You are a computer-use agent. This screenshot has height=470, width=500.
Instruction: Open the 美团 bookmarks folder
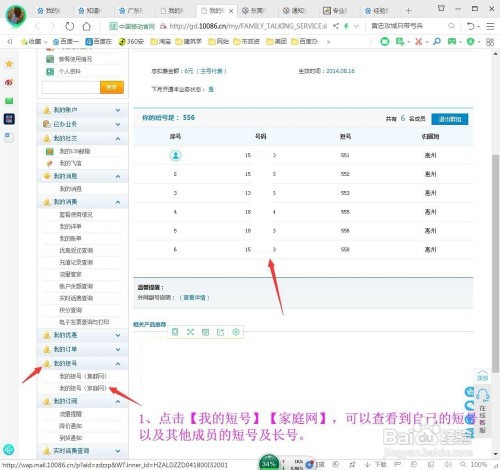277,42
